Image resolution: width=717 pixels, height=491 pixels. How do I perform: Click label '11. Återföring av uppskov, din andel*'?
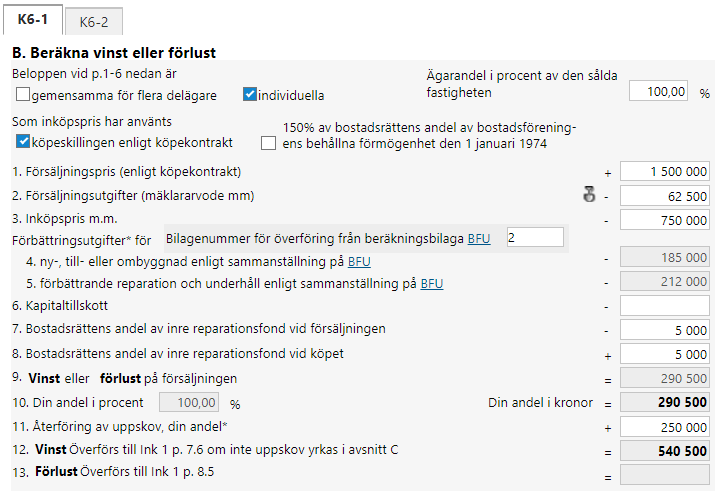pyautogui.click(x=120, y=427)
